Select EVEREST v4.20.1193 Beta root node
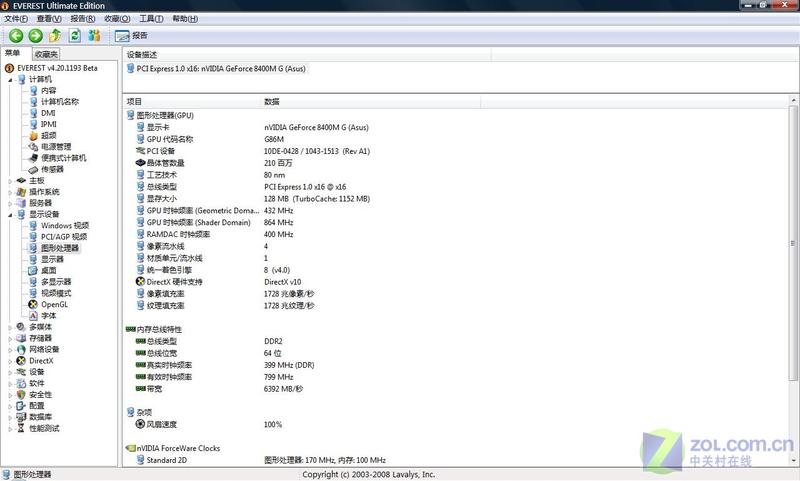This screenshot has width=800, height=481. coord(57,68)
